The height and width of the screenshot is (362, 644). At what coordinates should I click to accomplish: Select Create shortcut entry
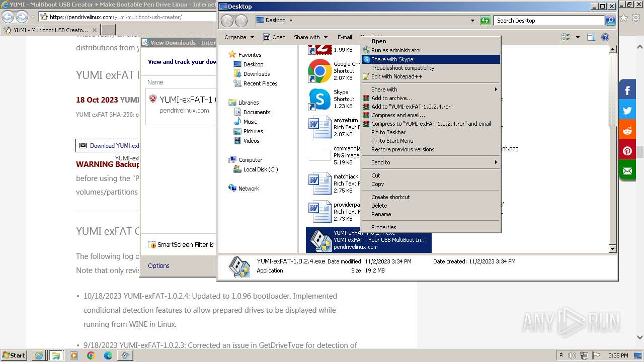431,197
